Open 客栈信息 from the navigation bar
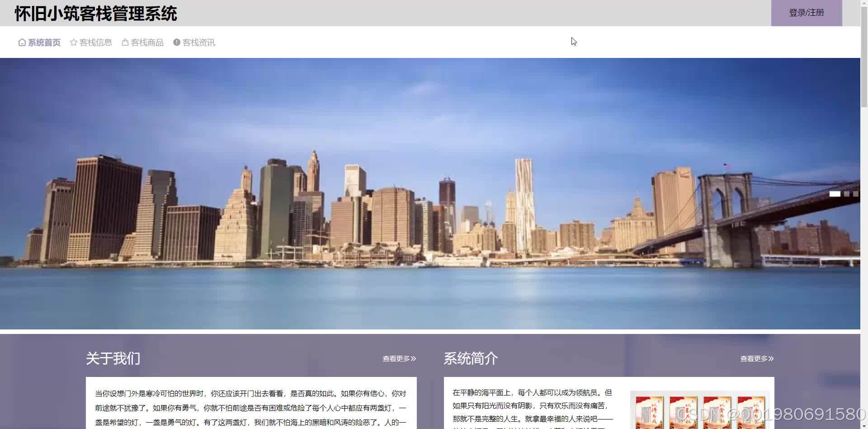 [95, 42]
